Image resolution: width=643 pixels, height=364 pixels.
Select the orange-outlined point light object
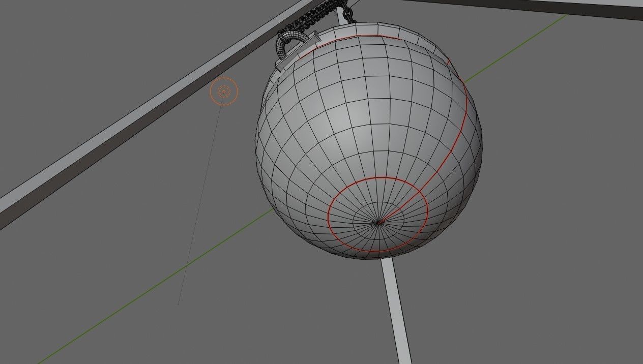[x=224, y=92]
